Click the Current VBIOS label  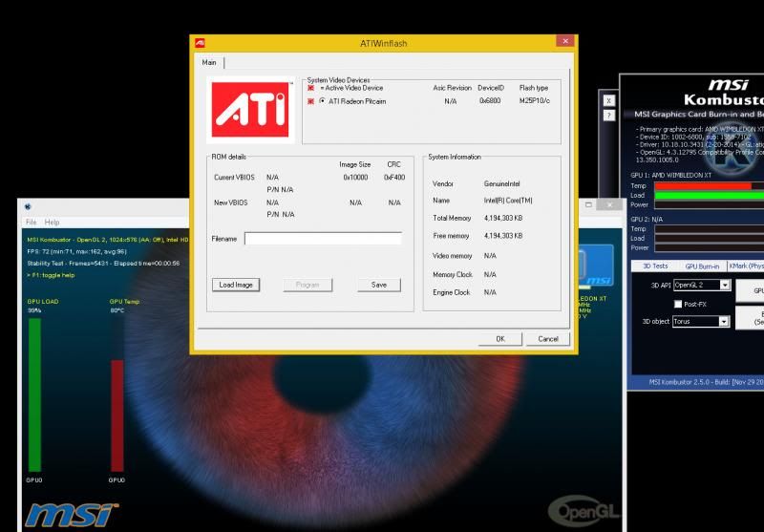point(234,178)
